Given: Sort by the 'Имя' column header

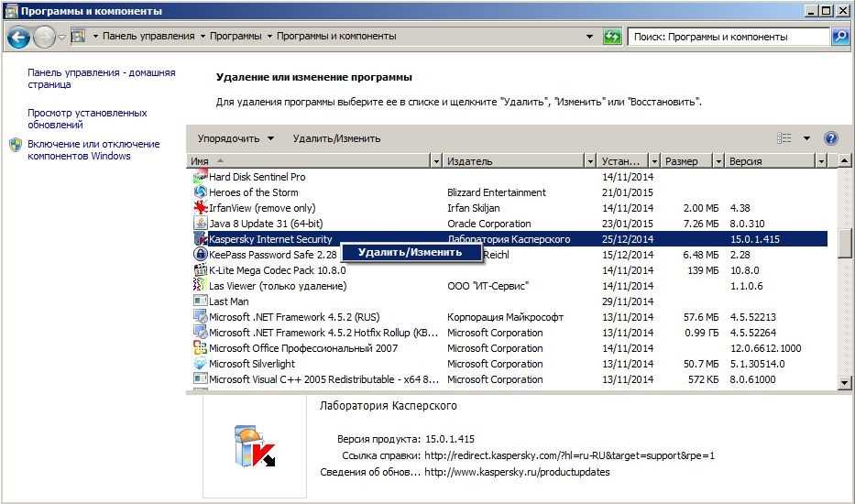Looking at the screenshot, I should point(309,161).
